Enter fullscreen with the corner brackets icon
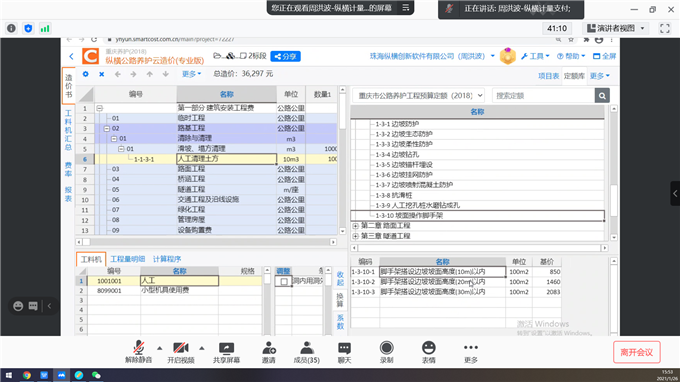Screen dimensions: 680x382 (x=665, y=29)
